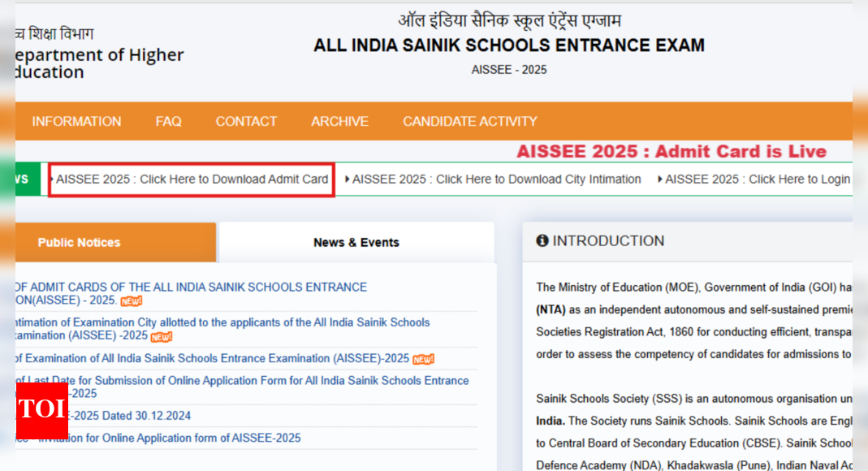Click Here to Download Admit Card link
The image size is (868, 471).
click(192, 179)
